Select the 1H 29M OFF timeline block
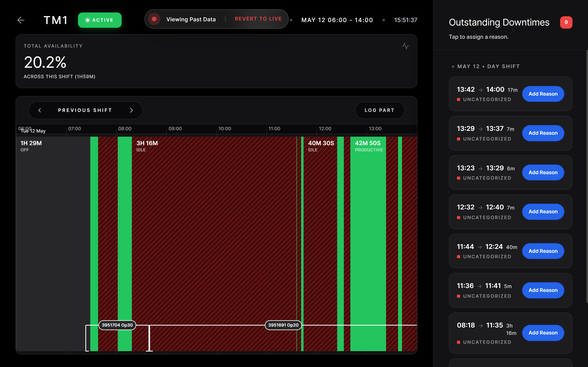 click(53, 244)
